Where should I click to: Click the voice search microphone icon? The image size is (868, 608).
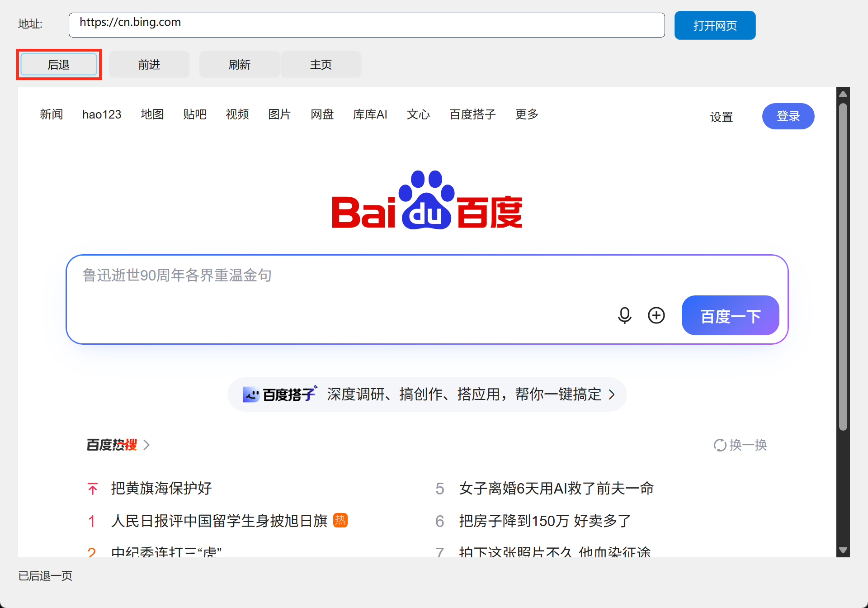coord(624,315)
